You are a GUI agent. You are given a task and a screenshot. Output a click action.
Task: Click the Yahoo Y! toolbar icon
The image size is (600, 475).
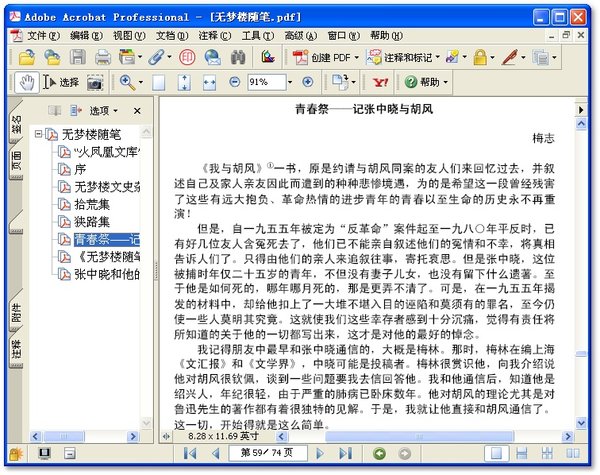(x=380, y=82)
